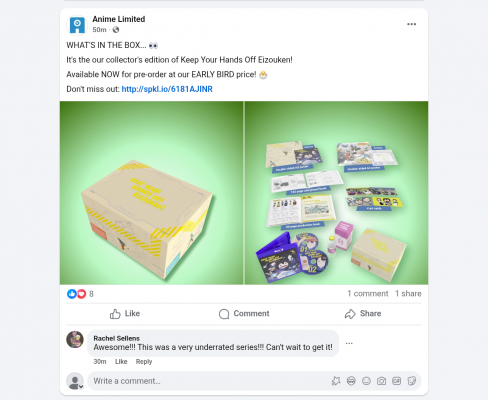Open the Anime Limited page name link
The width and height of the screenshot is (488, 400).
pyautogui.click(x=119, y=19)
